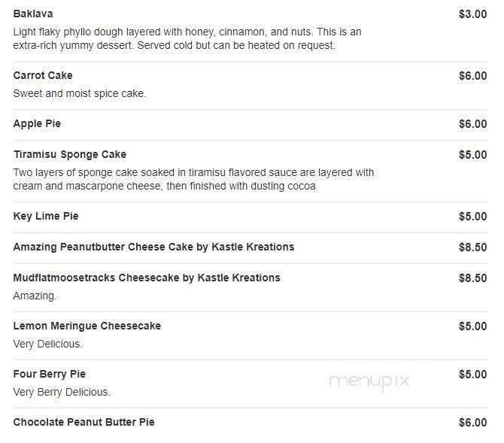Open the Tiramisu Sponge Cake item
Image resolution: width=504 pixels, height=443 pixels.
[70, 155]
